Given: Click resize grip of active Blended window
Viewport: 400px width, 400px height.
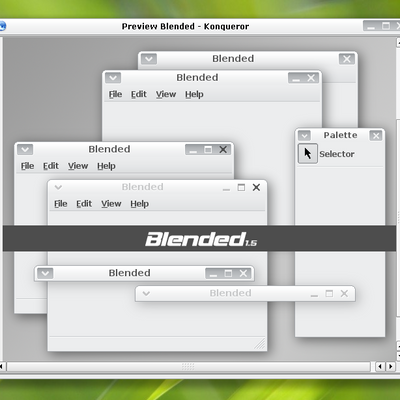Looking at the screenshot, I should pyautogui.click(x=260, y=344).
